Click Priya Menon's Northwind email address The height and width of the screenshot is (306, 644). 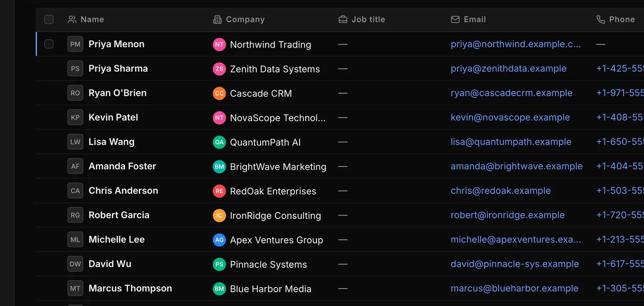pos(516,44)
